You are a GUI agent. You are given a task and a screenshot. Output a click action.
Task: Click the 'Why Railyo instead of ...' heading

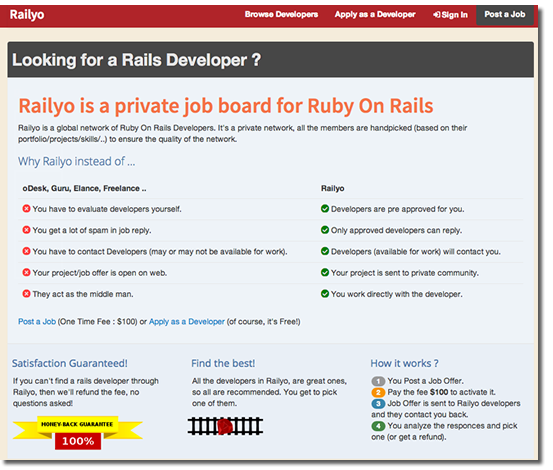[77, 161]
